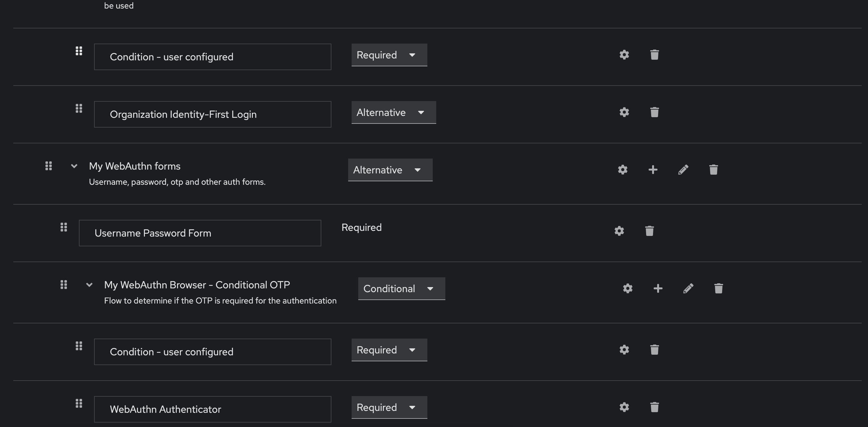The height and width of the screenshot is (427, 868).
Task: Delete the WebAuthn Browser Conditional OTP flow
Action: 718,288
